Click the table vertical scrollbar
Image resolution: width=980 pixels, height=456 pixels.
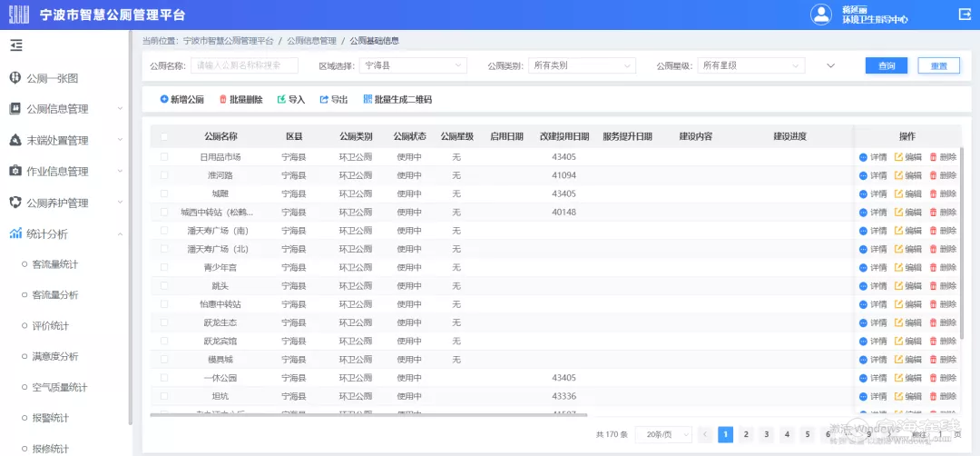click(x=963, y=244)
